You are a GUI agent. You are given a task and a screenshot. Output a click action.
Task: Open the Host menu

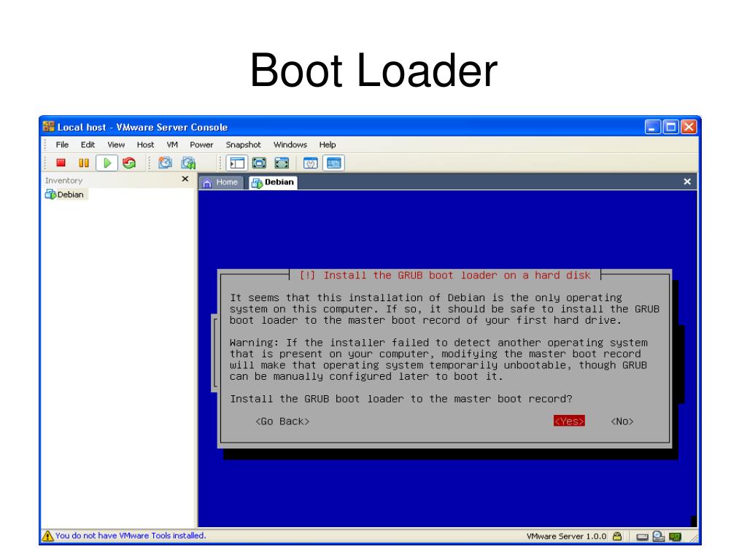[x=145, y=145]
